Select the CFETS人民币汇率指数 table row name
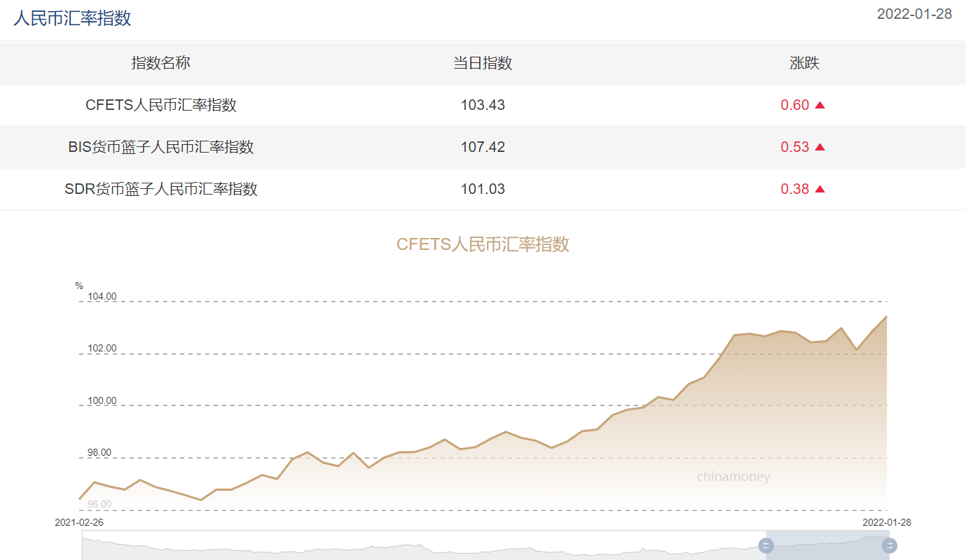 (x=160, y=105)
